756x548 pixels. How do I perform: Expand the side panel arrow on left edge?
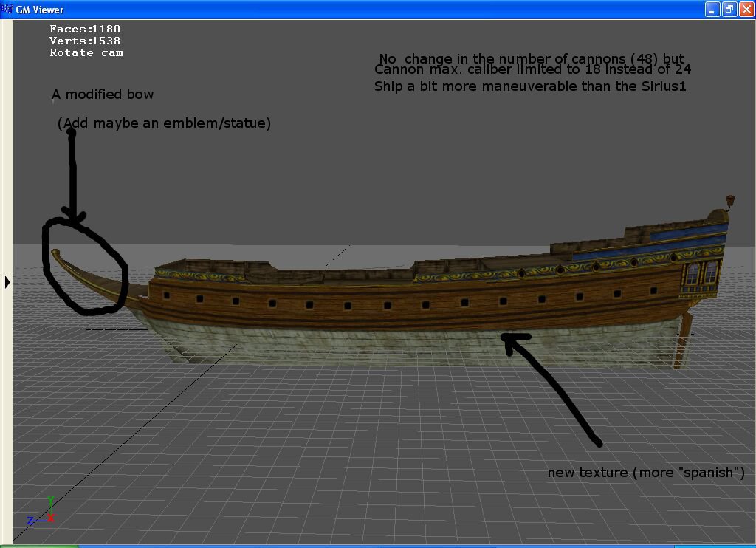pos(7,282)
